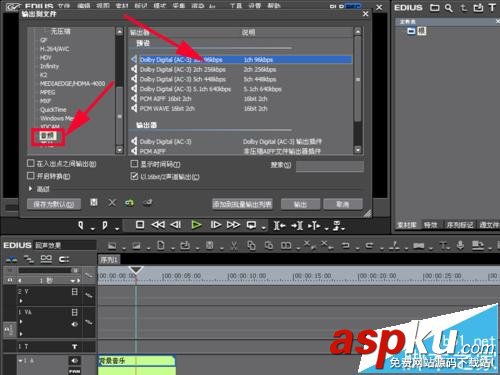Screen dimensions: 500x375
Task: Expand the 高级 advanced section in dialog
Action: (31, 189)
